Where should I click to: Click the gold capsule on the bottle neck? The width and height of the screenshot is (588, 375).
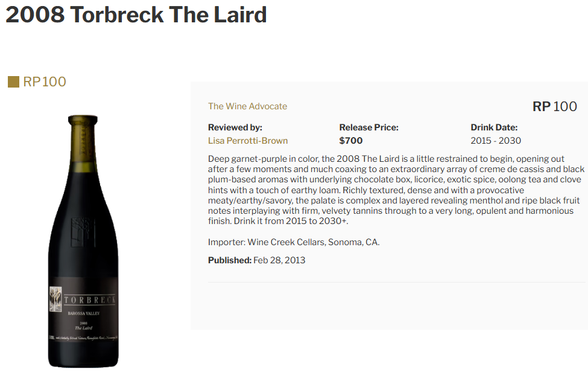(x=83, y=139)
